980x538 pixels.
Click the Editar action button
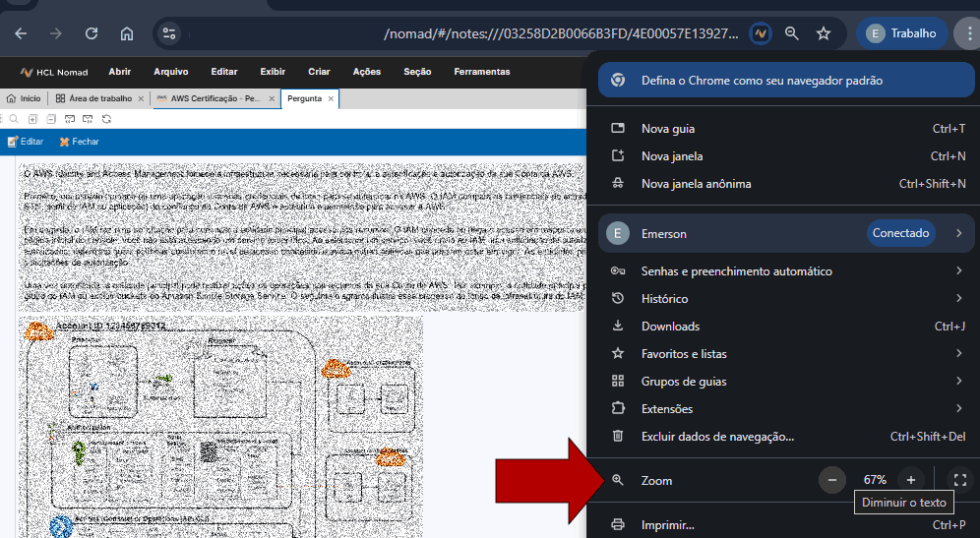26,142
